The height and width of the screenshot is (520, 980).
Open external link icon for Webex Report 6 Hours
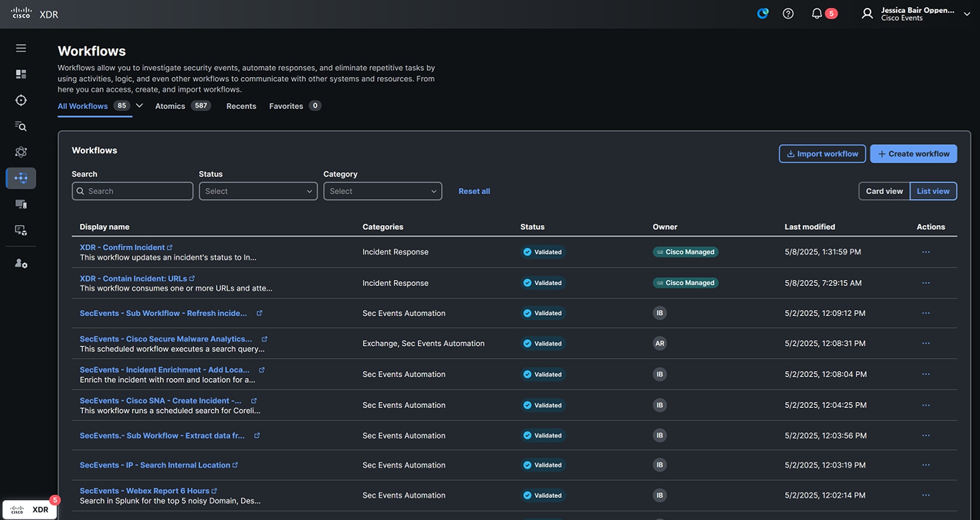[214, 491]
